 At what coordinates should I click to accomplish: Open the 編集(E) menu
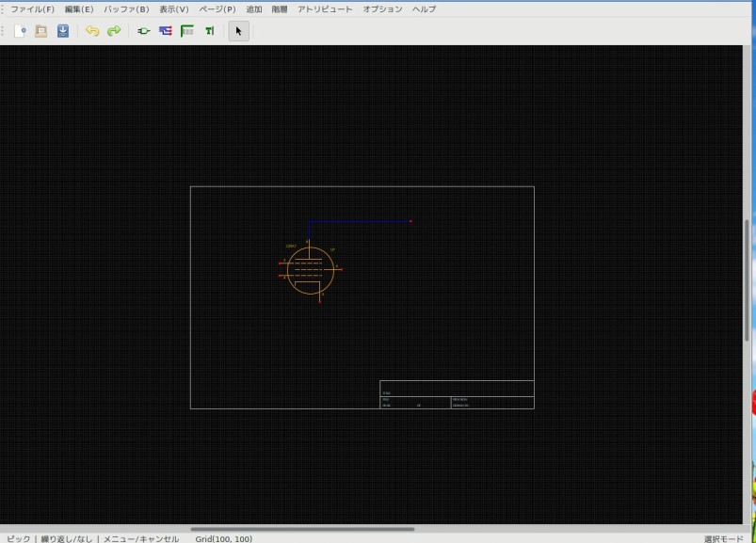79,8
